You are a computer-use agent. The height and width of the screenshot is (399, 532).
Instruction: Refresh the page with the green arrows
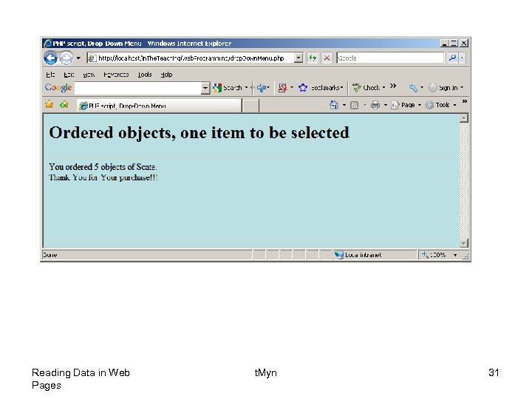coord(313,58)
